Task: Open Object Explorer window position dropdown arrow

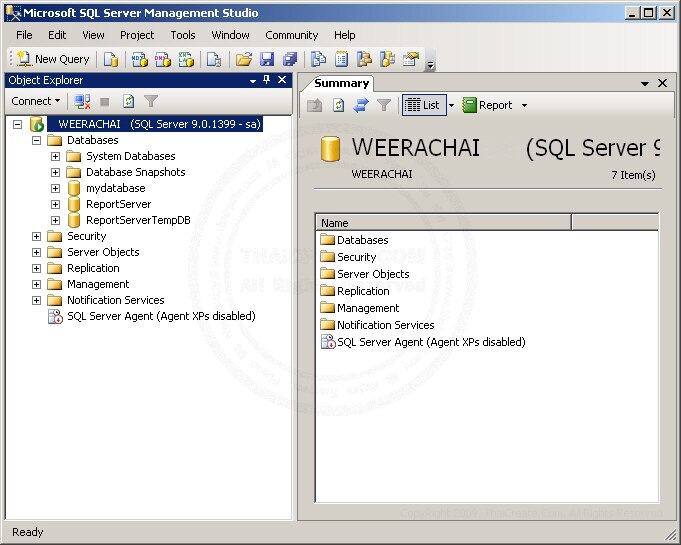Action: point(253,81)
